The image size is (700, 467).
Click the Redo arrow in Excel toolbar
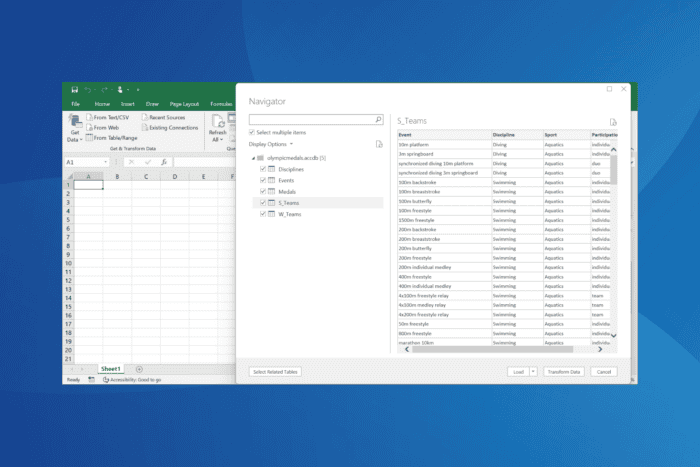[x=104, y=90]
